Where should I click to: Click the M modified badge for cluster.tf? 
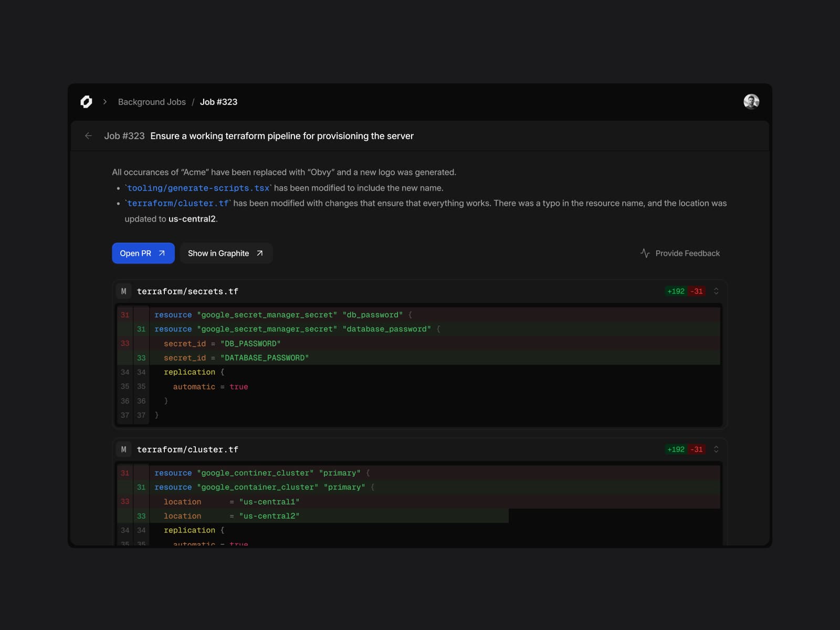click(x=124, y=449)
